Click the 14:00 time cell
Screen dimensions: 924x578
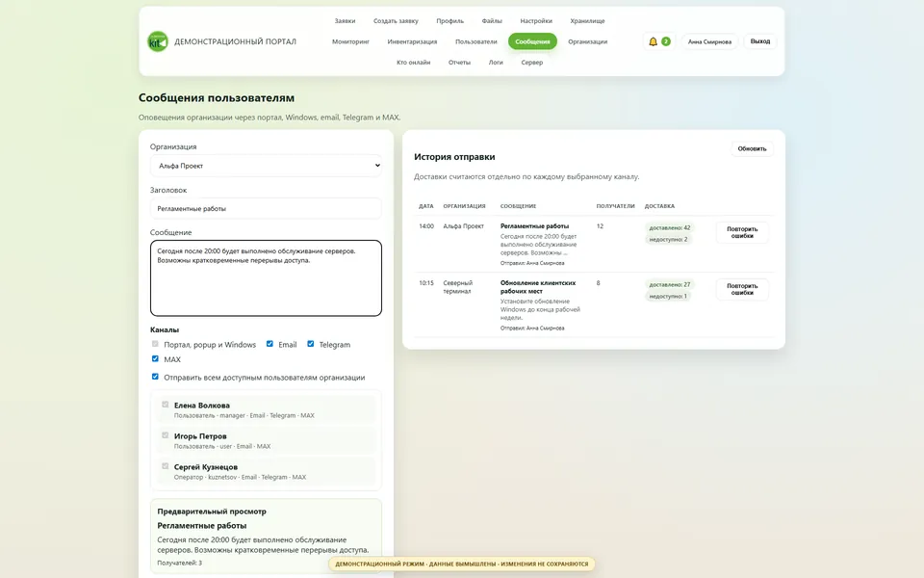426,225
